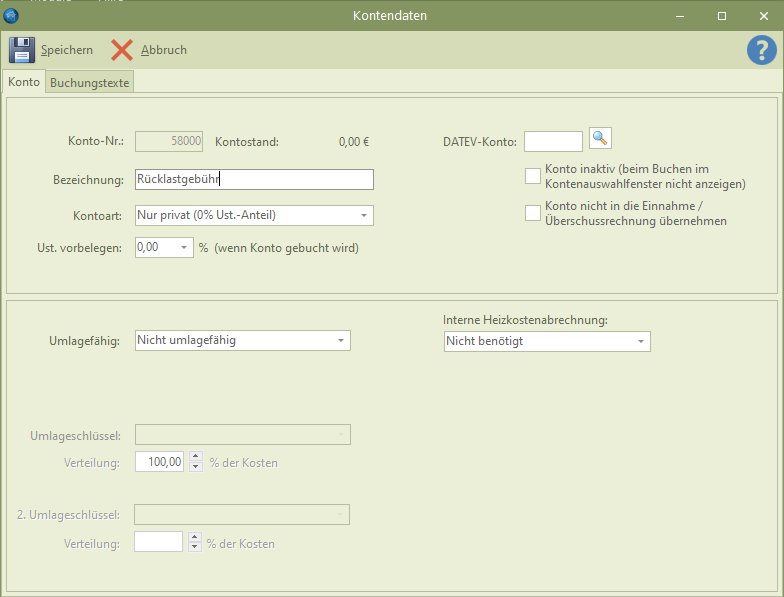Select the Konto tab
This screenshot has height=597, width=784.
tap(24, 82)
